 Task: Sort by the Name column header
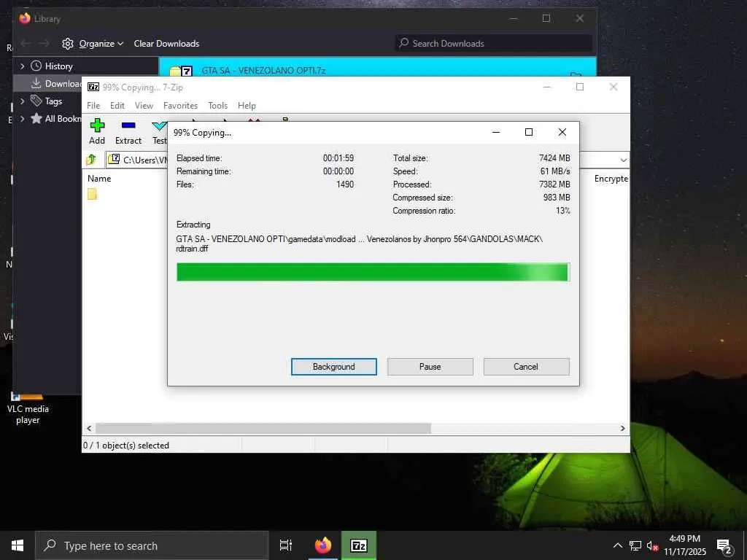tap(99, 179)
